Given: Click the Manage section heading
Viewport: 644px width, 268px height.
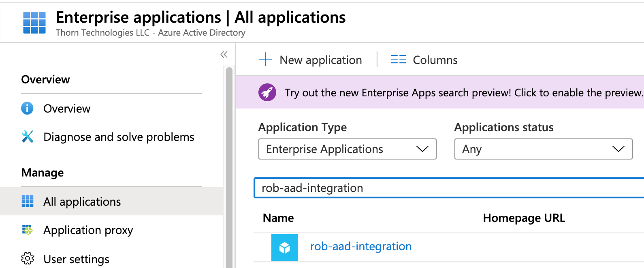Looking at the screenshot, I should pyautogui.click(x=43, y=172).
